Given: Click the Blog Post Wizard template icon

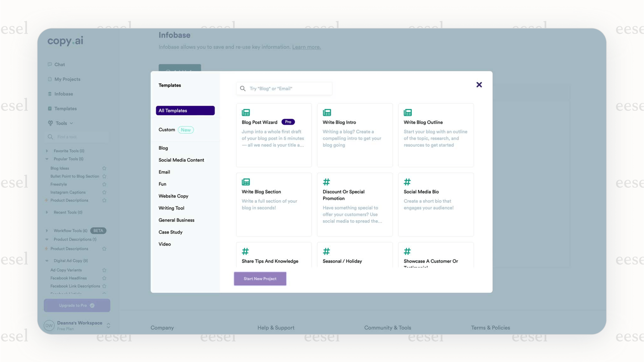Looking at the screenshot, I should [x=245, y=112].
